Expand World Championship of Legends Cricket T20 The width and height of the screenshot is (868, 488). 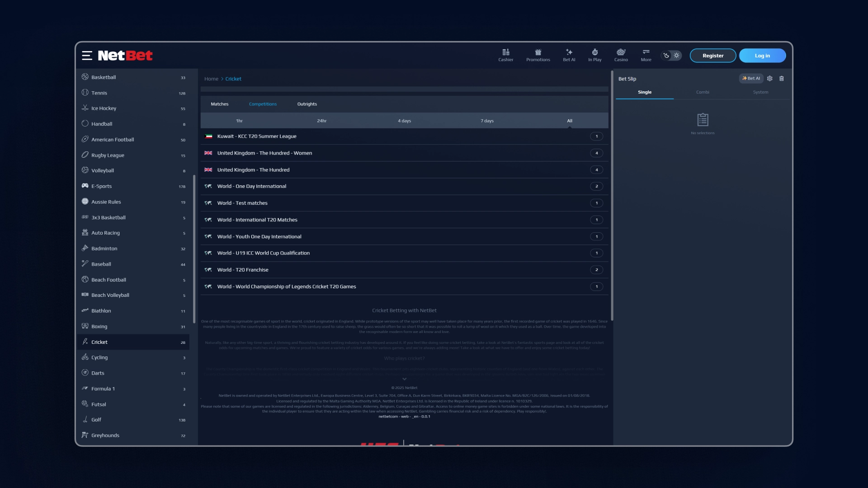[404, 286]
